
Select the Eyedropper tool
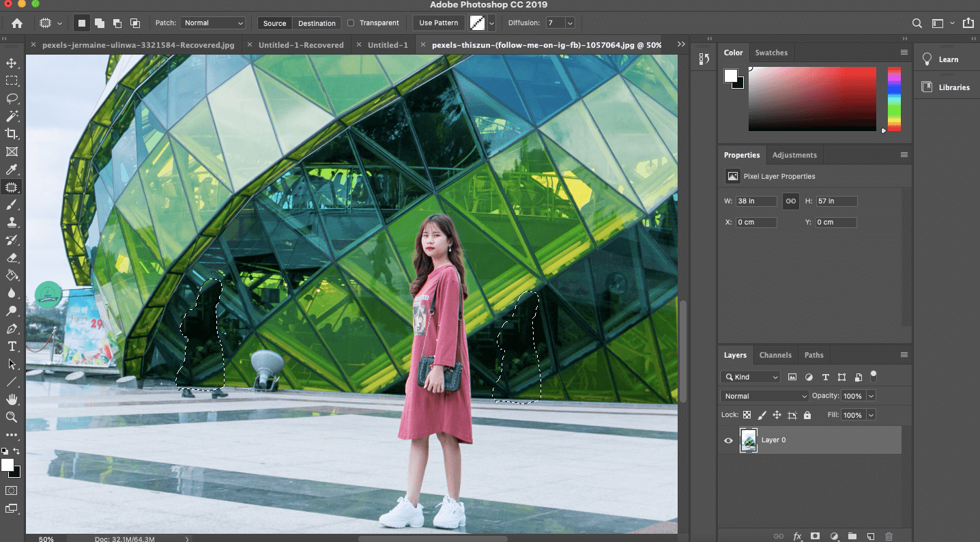(x=12, y=169)
